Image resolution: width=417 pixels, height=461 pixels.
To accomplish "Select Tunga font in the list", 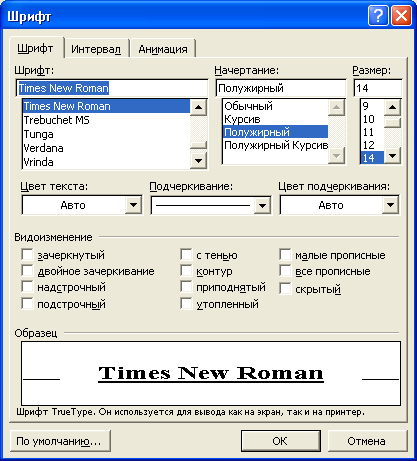I will point(106,134).
